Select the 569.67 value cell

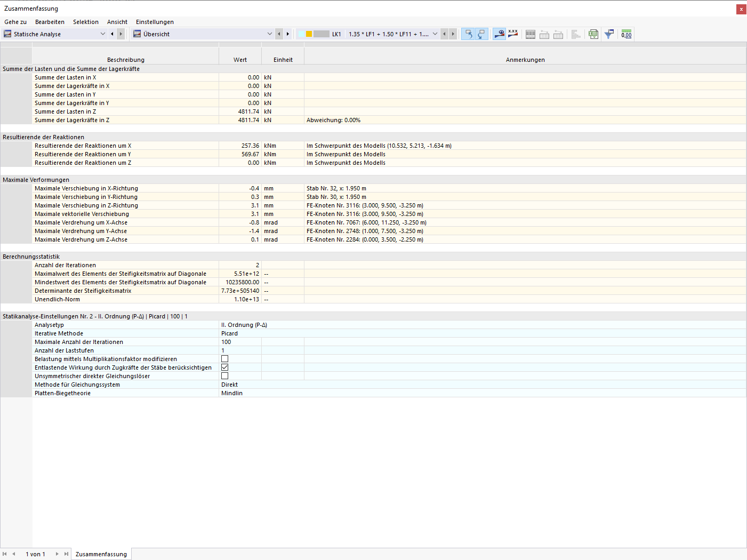tap(240, 154)
